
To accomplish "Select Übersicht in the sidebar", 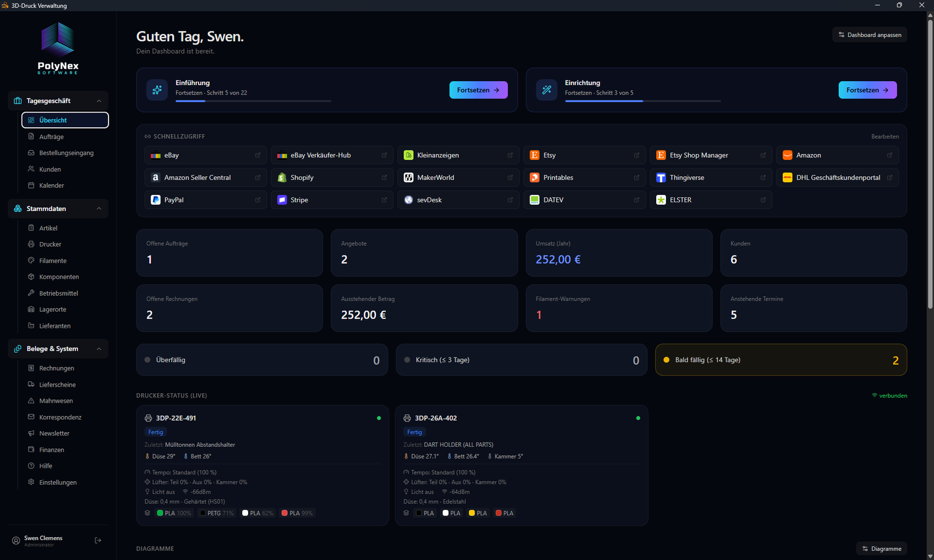I will point(65,120).
